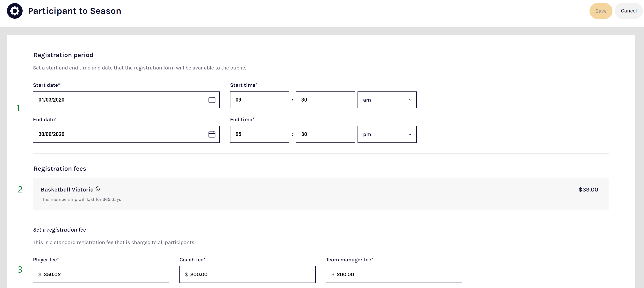The height and width of the screenshot is (288, 644).
Task: Expand the Start time am dropdown
Action: pyautogui.click(x=386, y=100)
